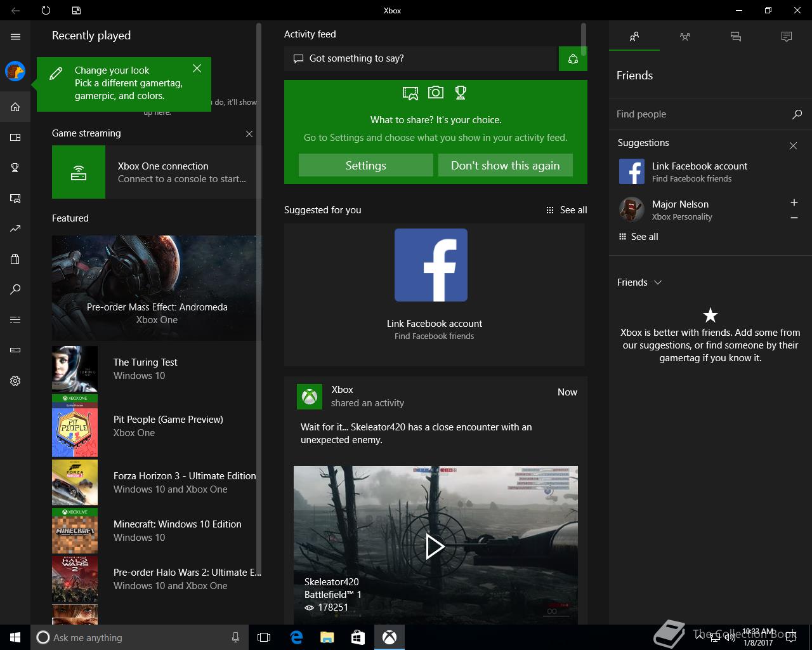Open Microsoft Edge from taskbar
The height and width of the screenshot is (650, 812).
click(296, 637)
